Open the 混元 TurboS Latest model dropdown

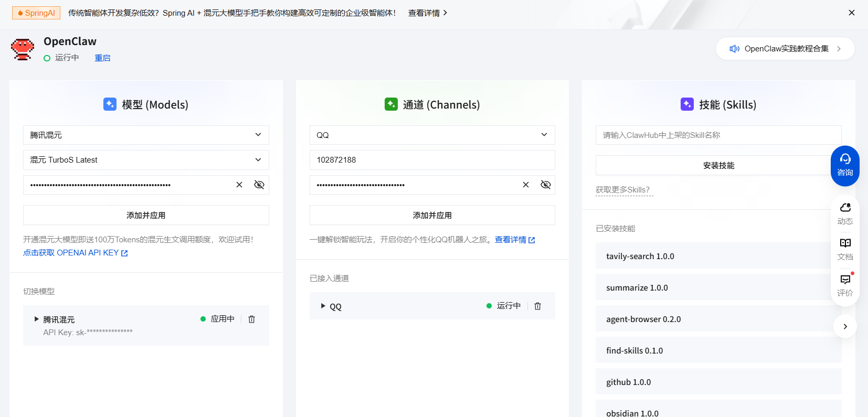pyautogui.click(x=146, y=160)
